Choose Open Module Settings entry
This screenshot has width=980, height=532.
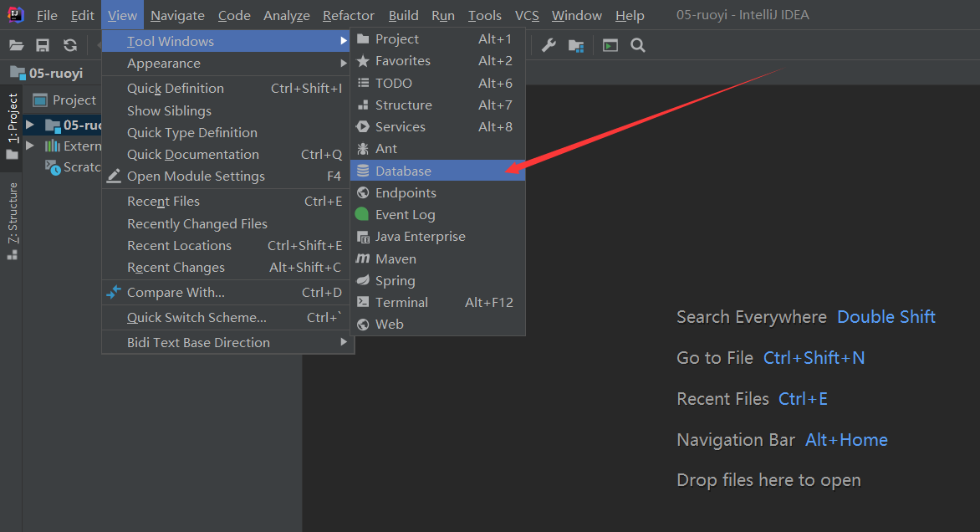point(227,176)
